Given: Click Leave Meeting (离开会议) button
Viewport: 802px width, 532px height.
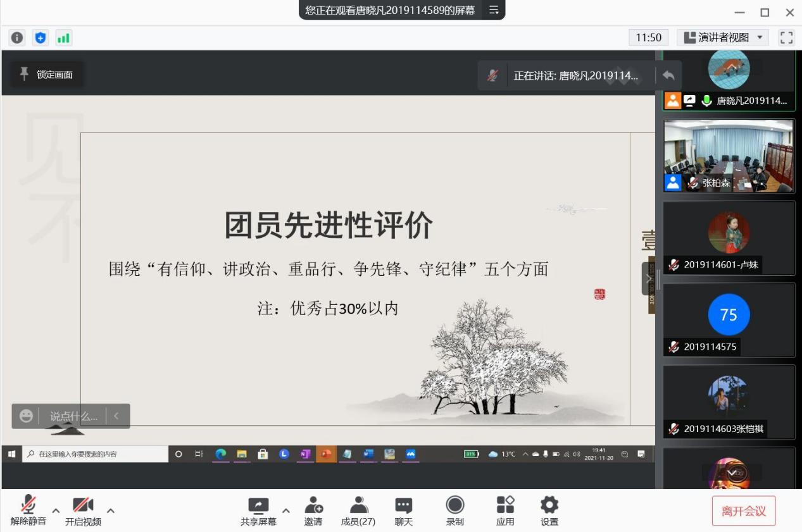Looking at the screenshot, I should (x=743, y=511).
